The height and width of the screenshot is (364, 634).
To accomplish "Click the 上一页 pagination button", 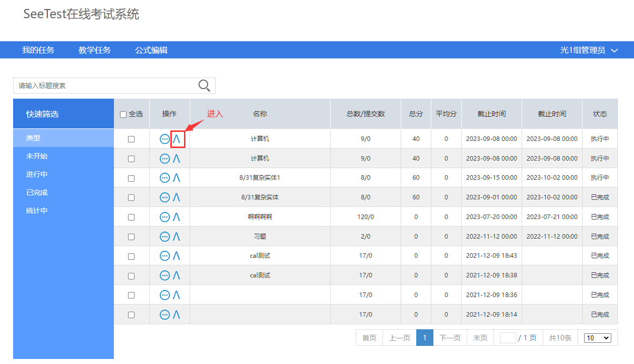I will pyautogui.click(x=400, y=338).
